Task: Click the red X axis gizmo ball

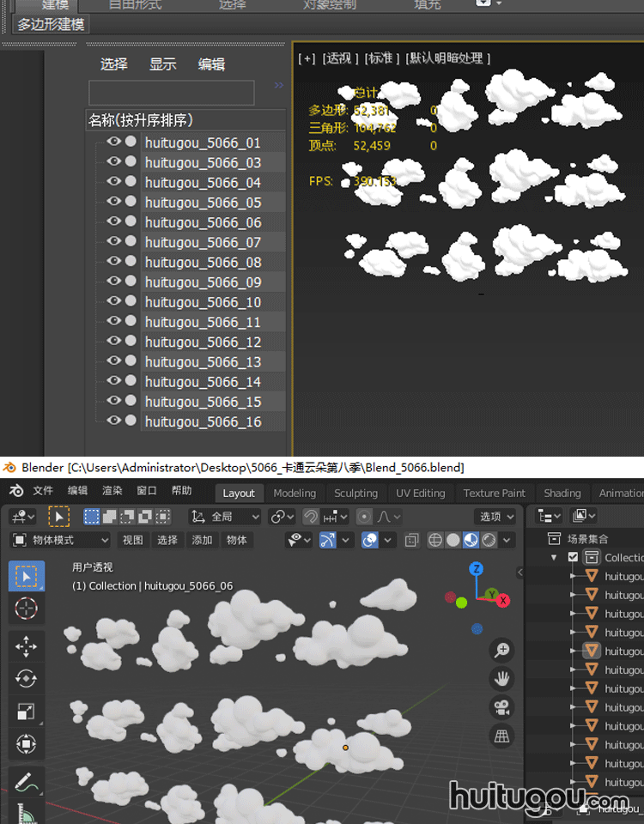Action: tap(502, 601)
